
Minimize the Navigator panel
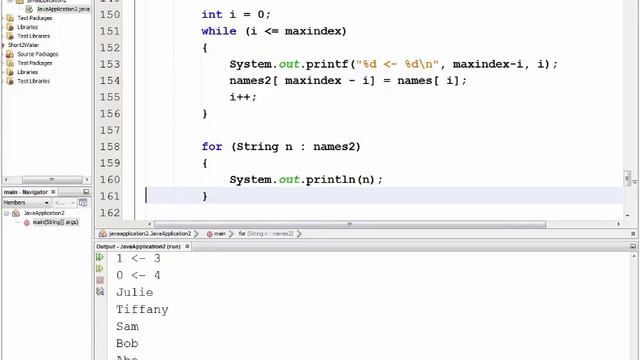pos(86,192)
